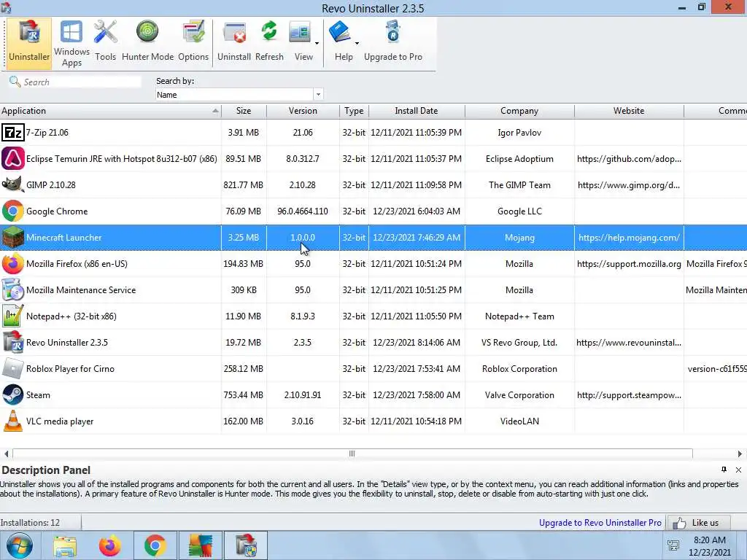Refresh the installed programs list
747x560 pixels.
click(269, 42)
